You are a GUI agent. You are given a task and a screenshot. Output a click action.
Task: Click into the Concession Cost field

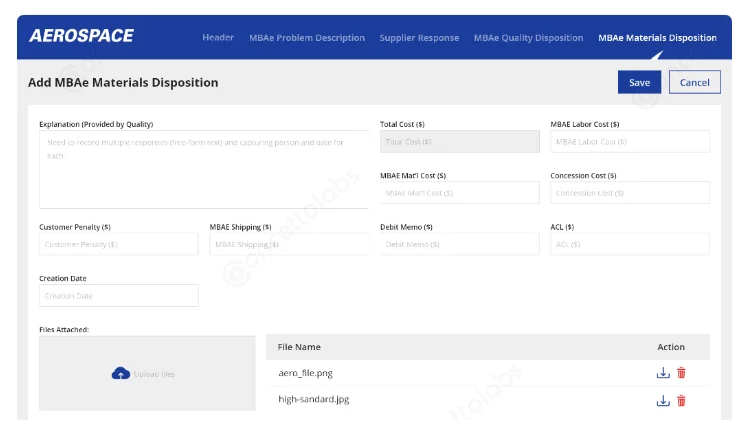[629, 193]
